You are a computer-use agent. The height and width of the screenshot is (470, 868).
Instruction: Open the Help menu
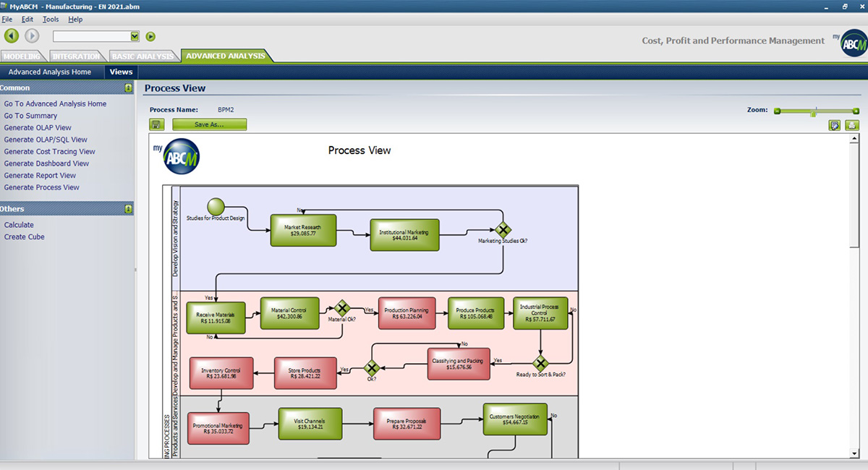[75, 20]
